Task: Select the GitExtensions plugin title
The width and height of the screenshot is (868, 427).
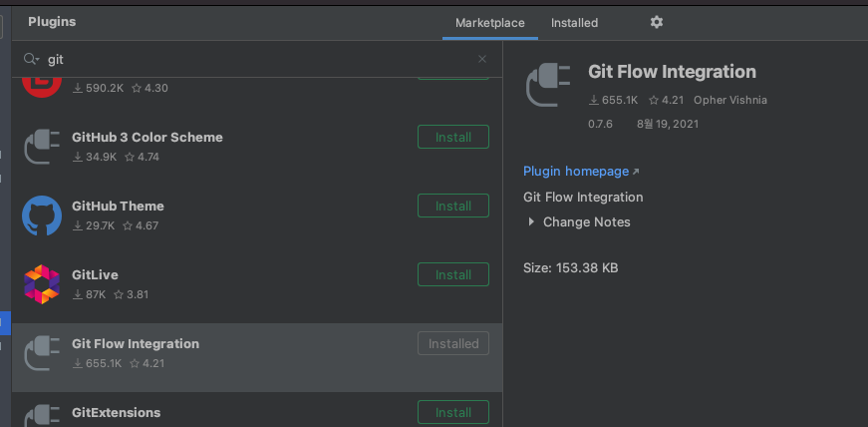Action: click(117, 412)
